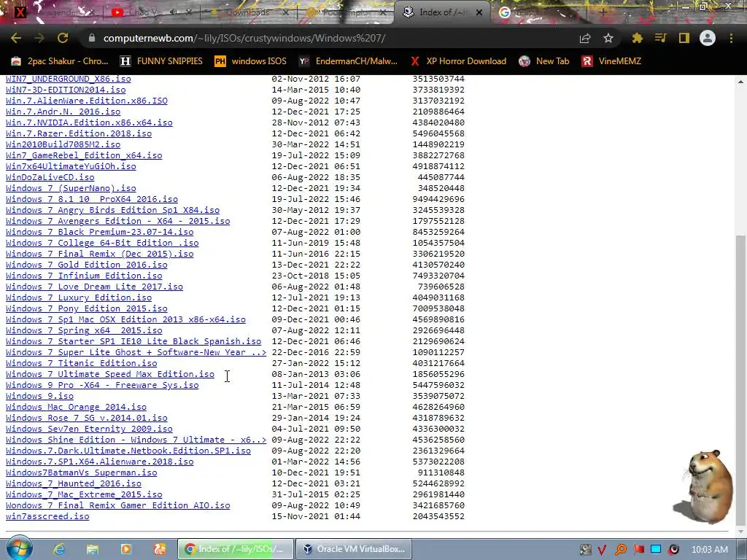This screenshot has width=747, height=560.
Task: Download Windows 7 Gold Edition 2016.iso
Action: [x=87, y=265]
